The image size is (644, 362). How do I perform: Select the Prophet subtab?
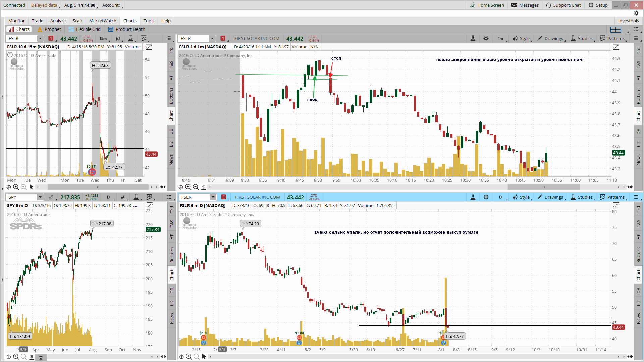click(x=49, y=29)
